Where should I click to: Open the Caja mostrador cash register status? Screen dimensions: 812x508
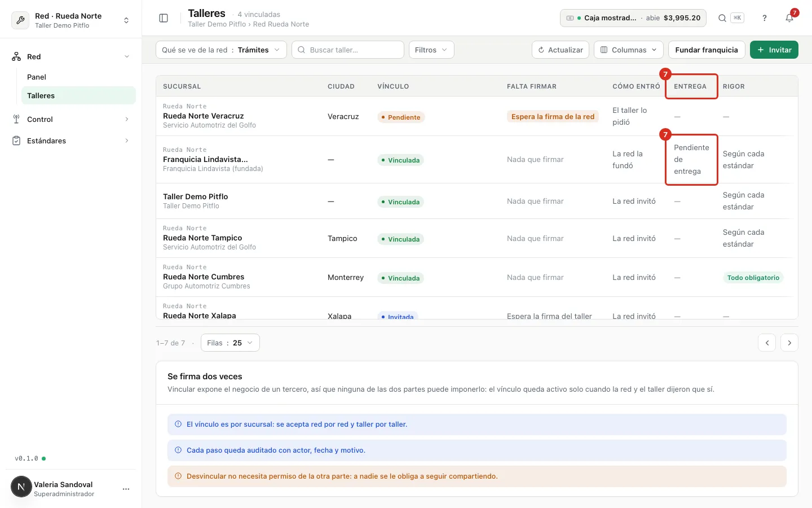point(633,18)
